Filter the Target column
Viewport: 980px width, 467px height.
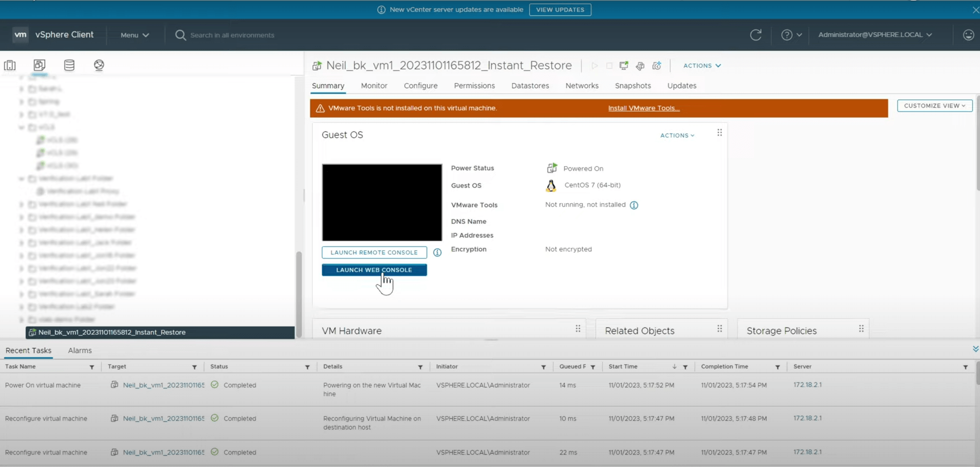195,367
